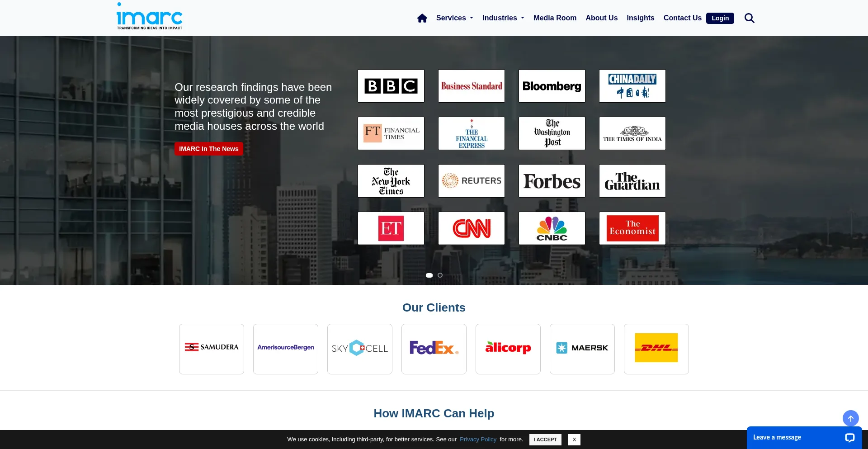Click the home icon in navigation

[x=422, y=18]
